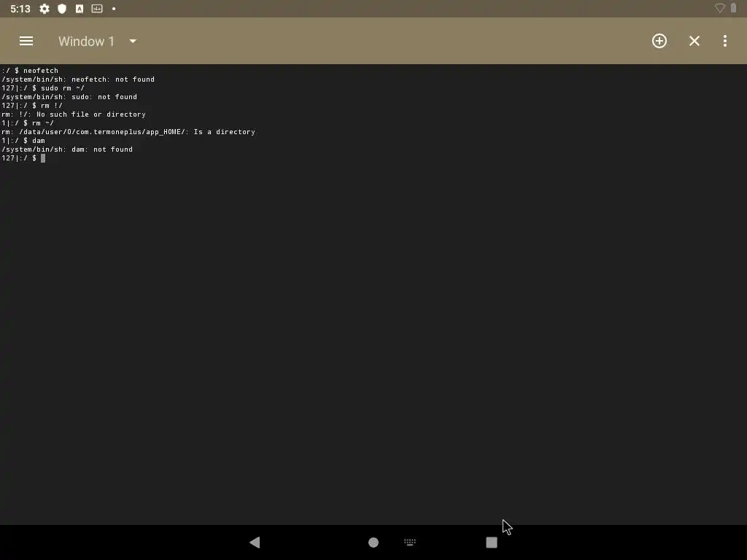Click the '$ dam' command line
This screenshot has width=747, height=560.
tap(23, 141)
